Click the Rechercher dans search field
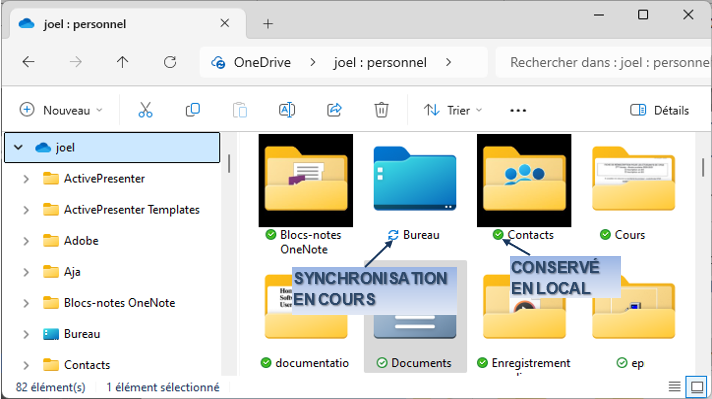The image size is (712, 399). [x=603, y=62]
